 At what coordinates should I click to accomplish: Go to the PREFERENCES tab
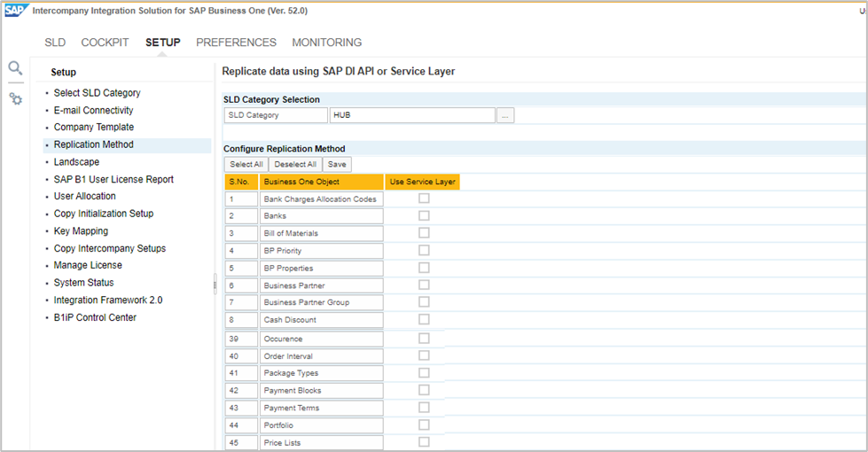click(x=236, y=43)
